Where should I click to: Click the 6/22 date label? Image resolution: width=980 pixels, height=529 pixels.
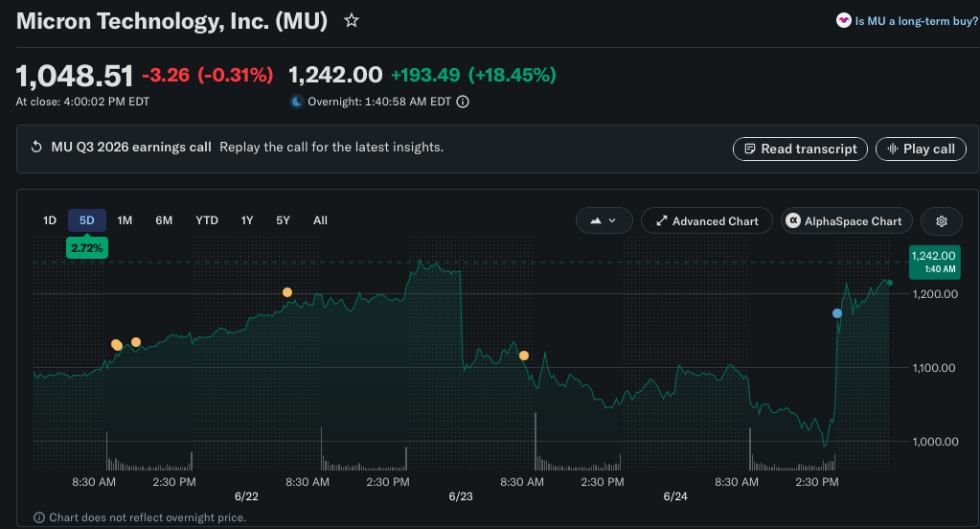[x=246, y=496]
